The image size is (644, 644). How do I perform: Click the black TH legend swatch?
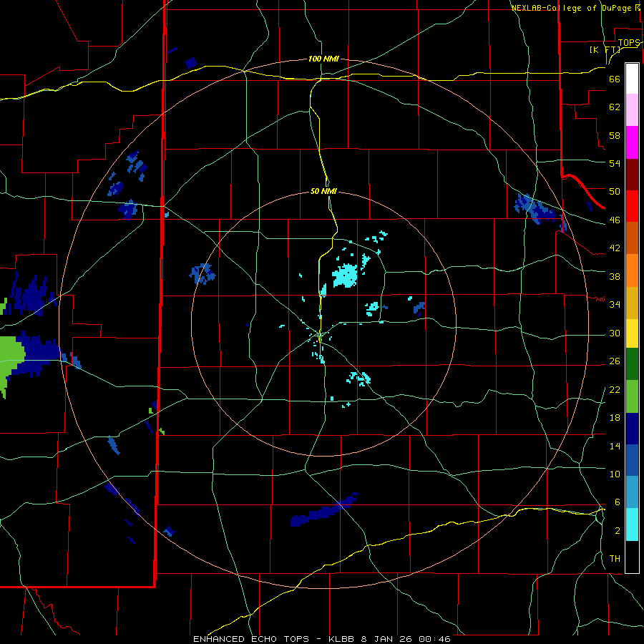632,557
